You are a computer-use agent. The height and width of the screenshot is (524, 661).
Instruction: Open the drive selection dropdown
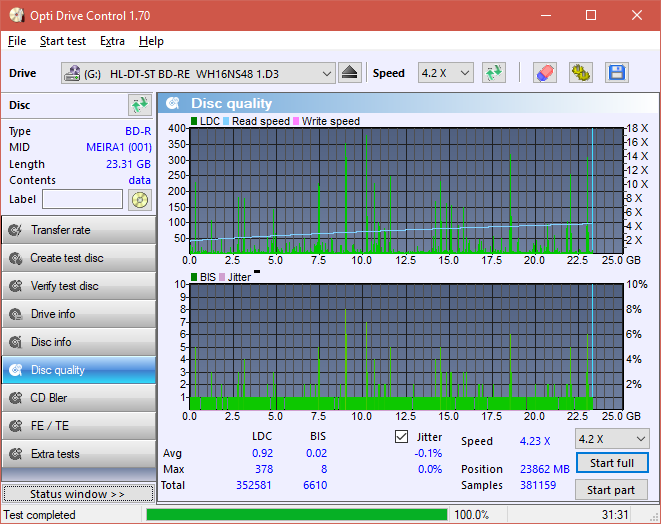point(198,73)
